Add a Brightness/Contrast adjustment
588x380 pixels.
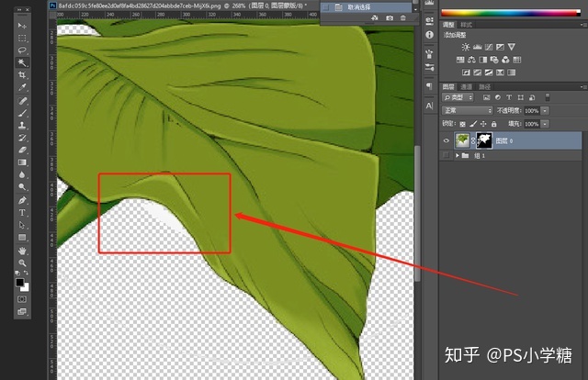pos(466,47)
